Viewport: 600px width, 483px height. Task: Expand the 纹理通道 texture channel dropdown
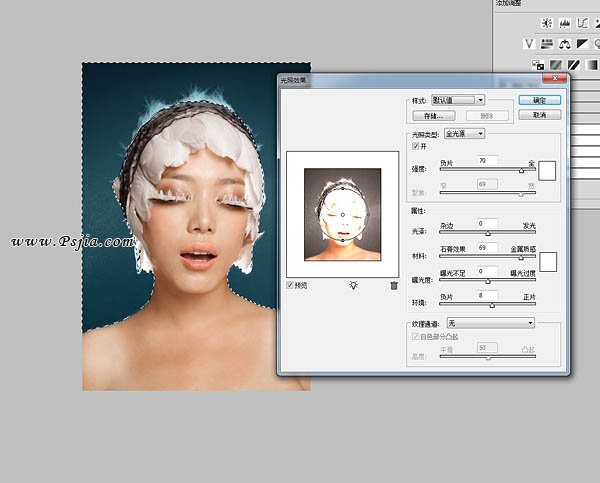[490, 323]
